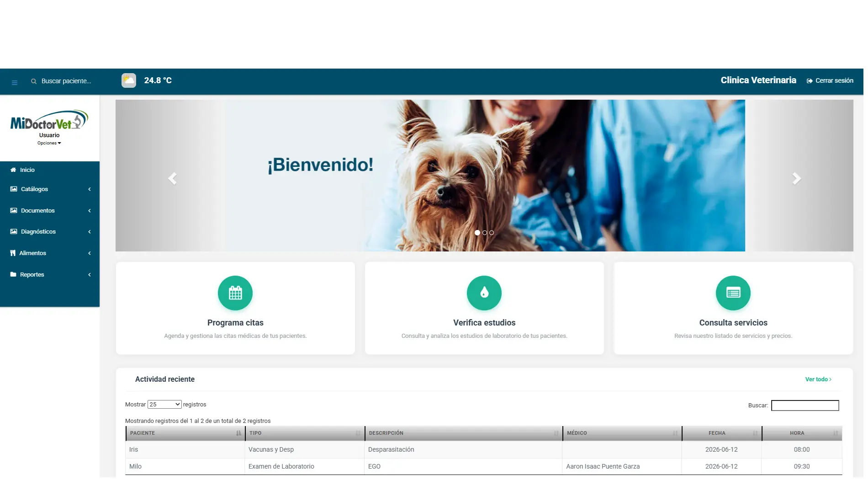Expand the Documentos menu chevron

coord(90,211)
